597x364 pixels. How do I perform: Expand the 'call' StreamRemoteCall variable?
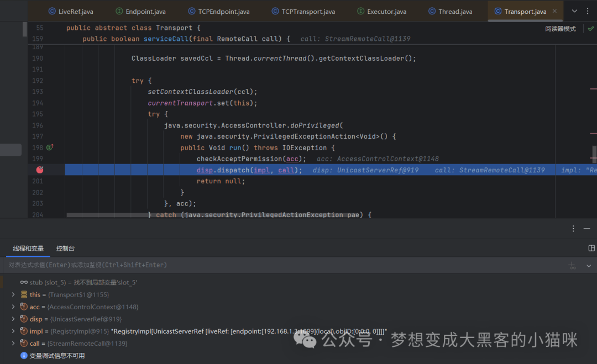[x=13, y=343]
